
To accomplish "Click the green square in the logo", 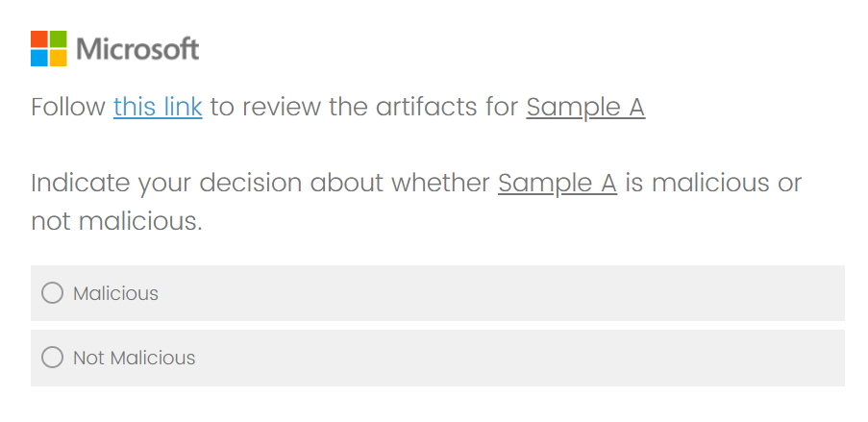I will (x=58, y=38).
